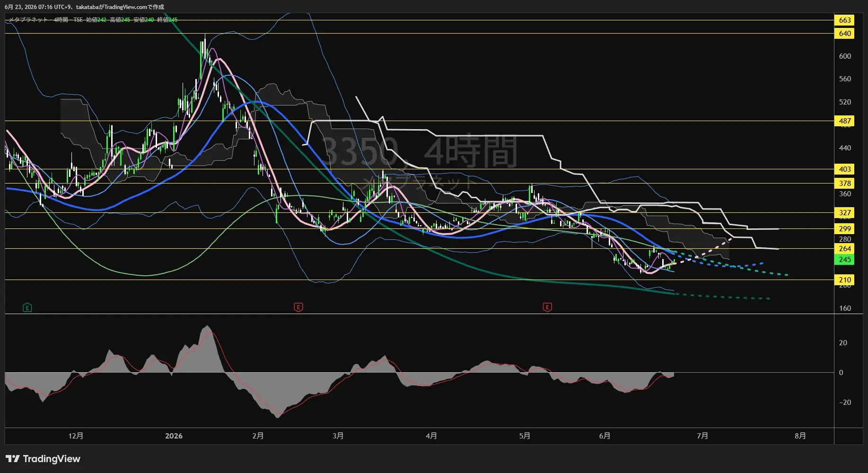
Task: Select the 403 yellow price label
Action: pyautogui.click(x=845, y=169)
